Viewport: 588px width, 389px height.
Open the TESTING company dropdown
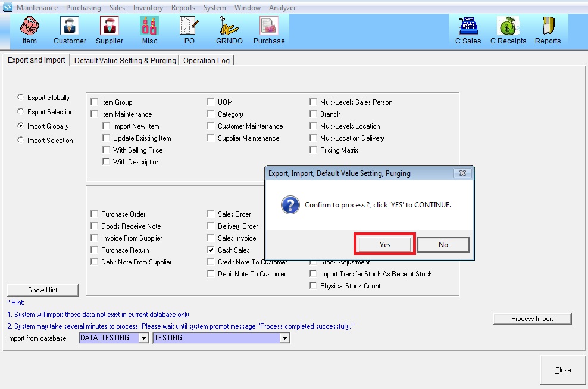(x=284, y=338)
